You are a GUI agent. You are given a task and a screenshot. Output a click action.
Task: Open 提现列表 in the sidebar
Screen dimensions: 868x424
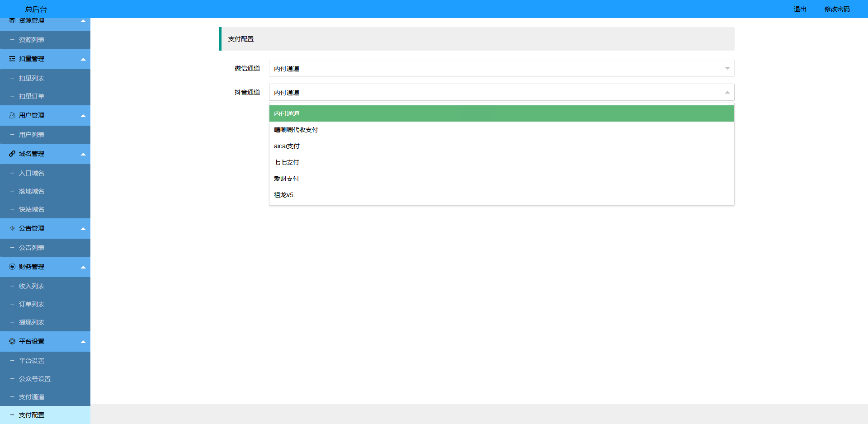point(32,322)
